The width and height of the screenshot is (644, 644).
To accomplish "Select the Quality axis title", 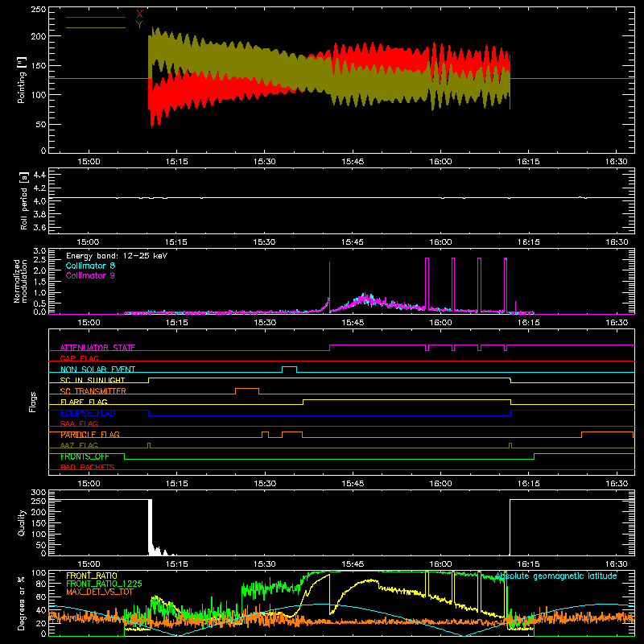I will point(22,522).
